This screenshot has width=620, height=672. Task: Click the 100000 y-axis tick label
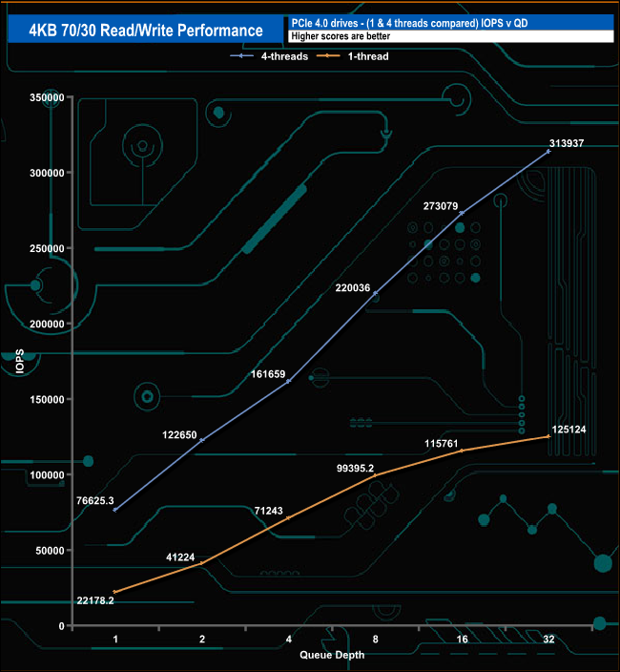47,474
